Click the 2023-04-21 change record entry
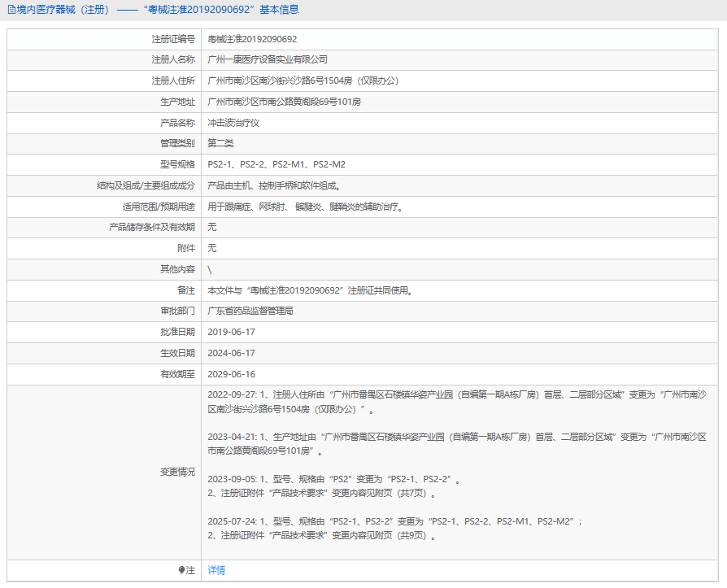 click(x=457, y=444)
